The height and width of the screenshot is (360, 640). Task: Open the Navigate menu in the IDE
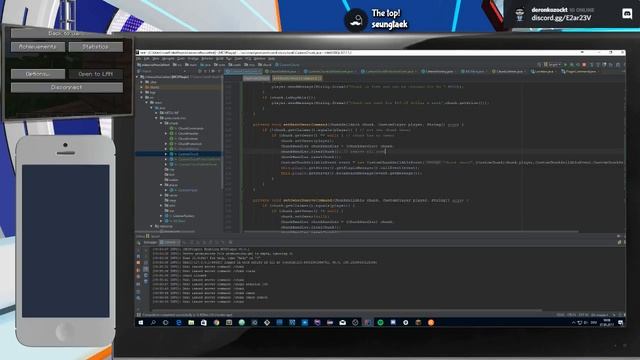[167, 59]
